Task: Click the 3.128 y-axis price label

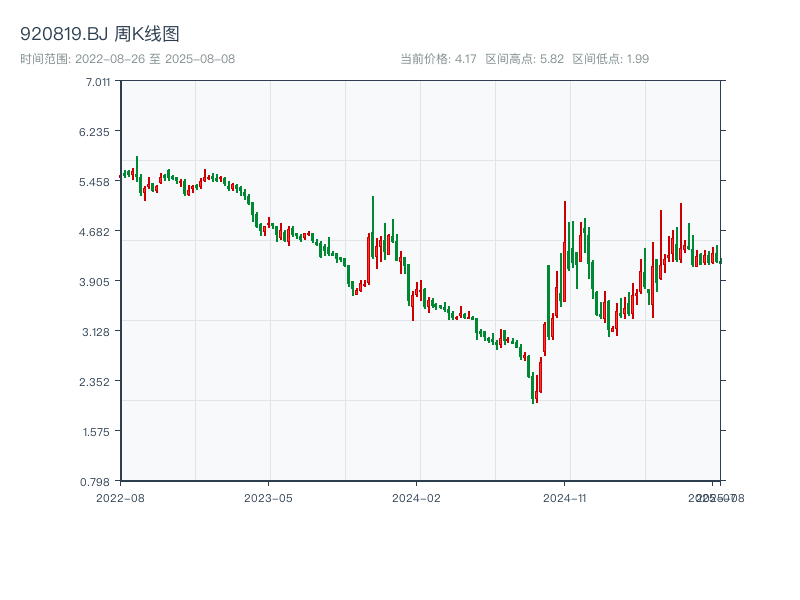Action: pyautogui.click(x=98, y=332)
